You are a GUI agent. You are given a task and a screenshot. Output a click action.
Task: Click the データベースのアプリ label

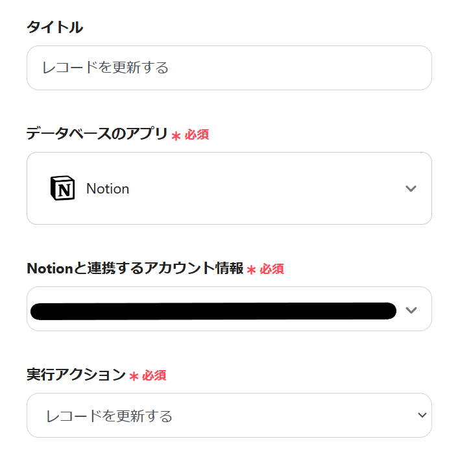coord(97,134)
